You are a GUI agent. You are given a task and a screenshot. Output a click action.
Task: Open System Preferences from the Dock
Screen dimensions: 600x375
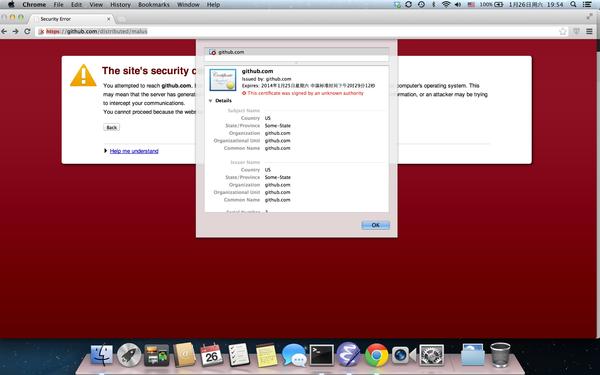432,355
